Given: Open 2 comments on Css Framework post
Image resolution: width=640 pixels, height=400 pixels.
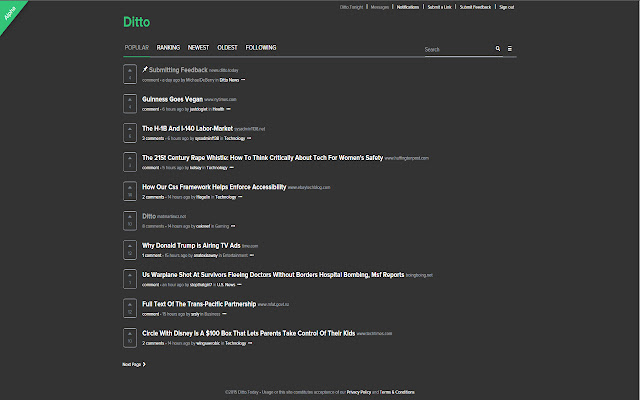Looking at the screenshot, I should (153, 197).
